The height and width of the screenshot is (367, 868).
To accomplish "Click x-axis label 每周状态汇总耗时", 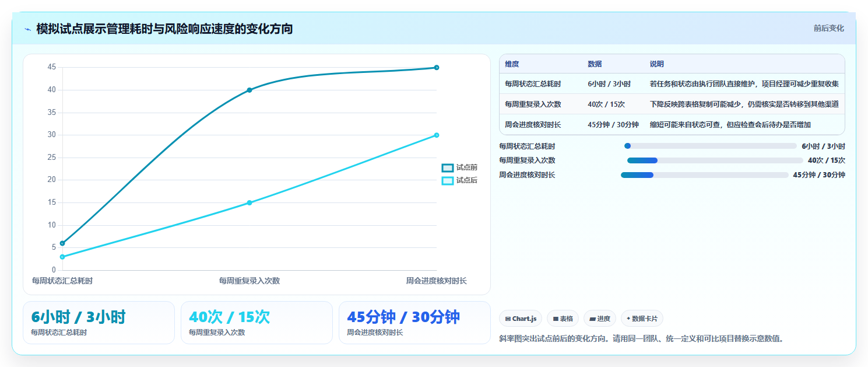I will click(62, 281).
